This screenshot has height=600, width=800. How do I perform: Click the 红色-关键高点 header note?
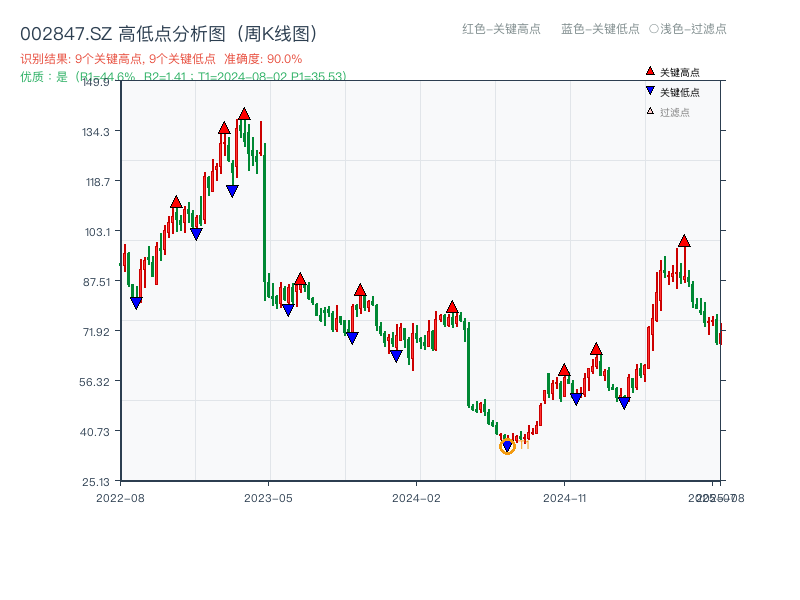coord(501,29)
